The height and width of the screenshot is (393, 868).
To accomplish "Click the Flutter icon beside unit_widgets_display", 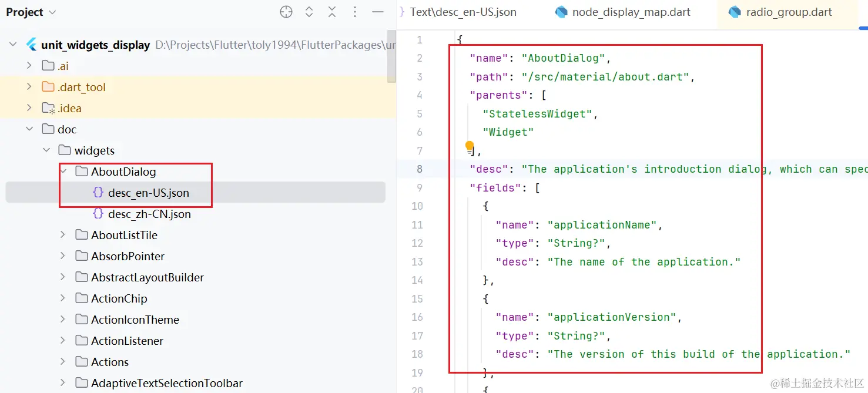I will click(31, 45).
